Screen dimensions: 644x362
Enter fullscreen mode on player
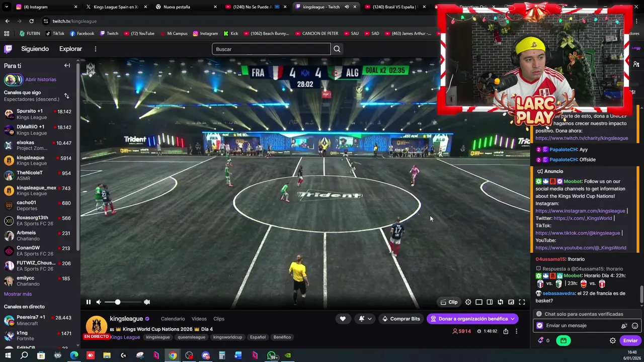522,302
